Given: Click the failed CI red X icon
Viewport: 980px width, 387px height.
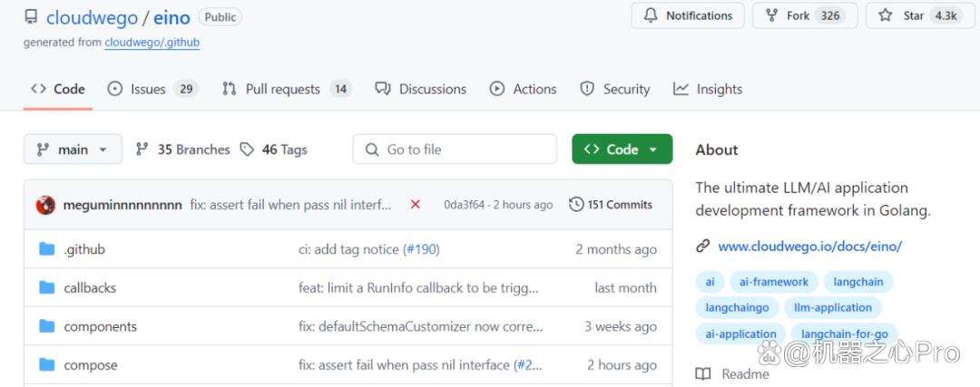Looking at the screenshot, I should [415, 204].
